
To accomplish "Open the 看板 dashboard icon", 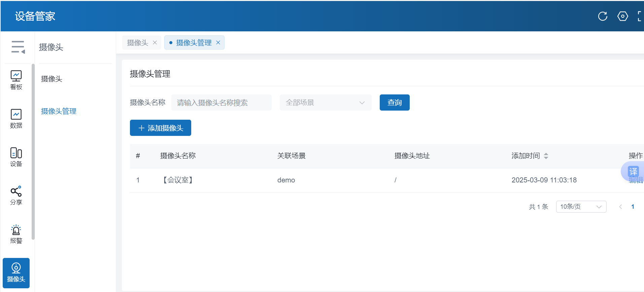I will click(x=16, y=80).
